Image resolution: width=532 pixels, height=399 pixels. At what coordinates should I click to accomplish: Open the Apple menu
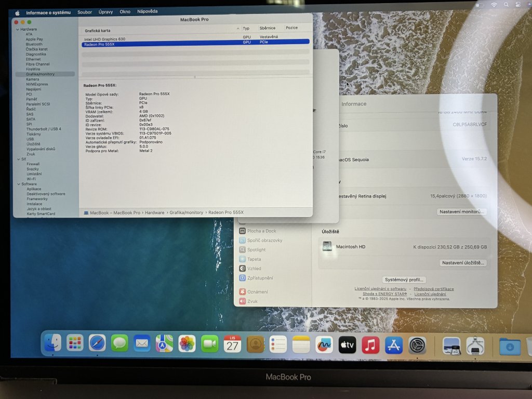(x=17, y=13)
